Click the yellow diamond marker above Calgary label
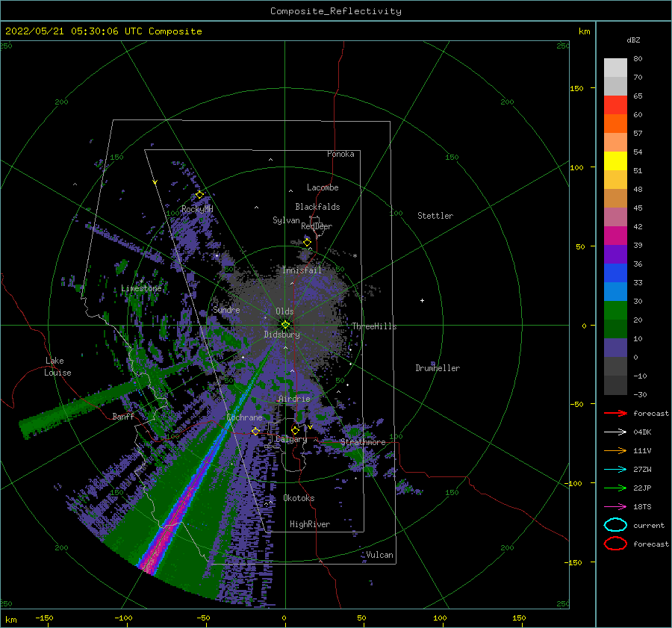The width and height of the screenshot is (672, 628). (x=295, y=430)
